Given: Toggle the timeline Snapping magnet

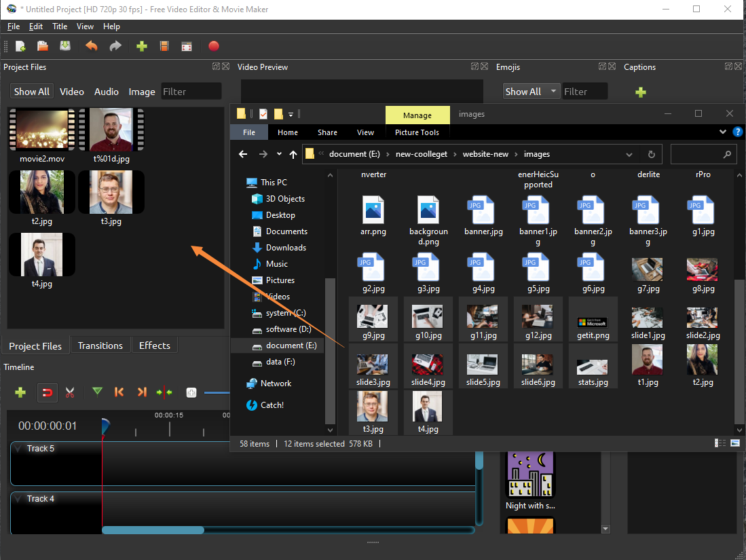Looking at the screenshot, I should click(48, 392).
